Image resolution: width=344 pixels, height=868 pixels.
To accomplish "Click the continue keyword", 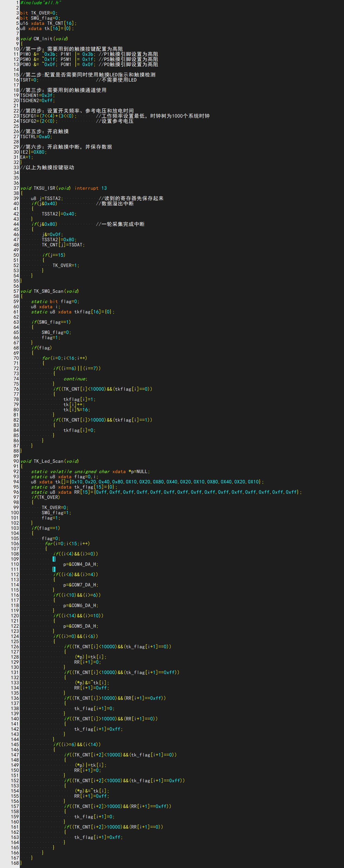I will tap(75, 379).
